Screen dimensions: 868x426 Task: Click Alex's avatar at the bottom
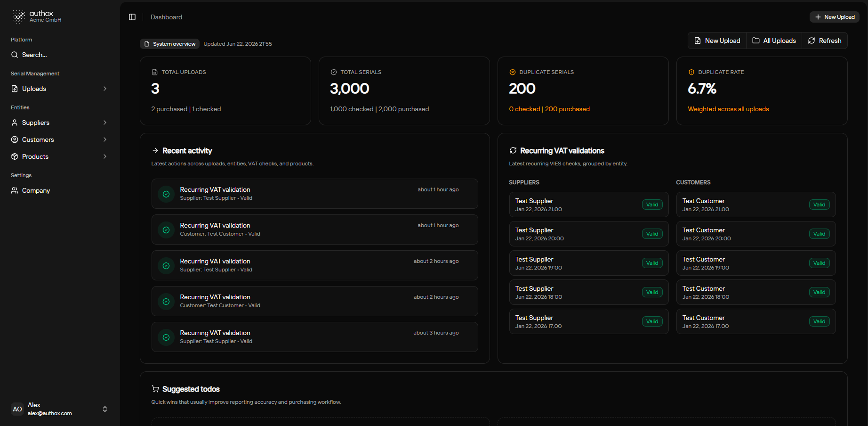[17, 409]
